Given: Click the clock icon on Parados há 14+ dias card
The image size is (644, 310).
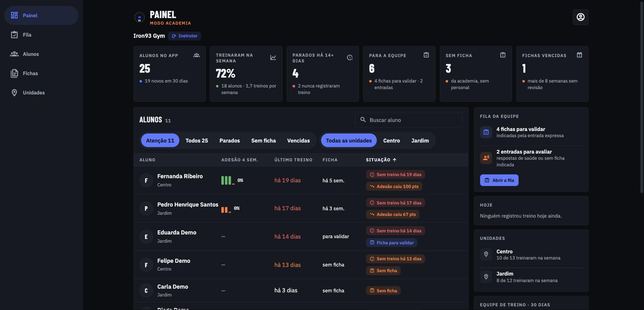Looking at the screenshot, I should (350, 57).
